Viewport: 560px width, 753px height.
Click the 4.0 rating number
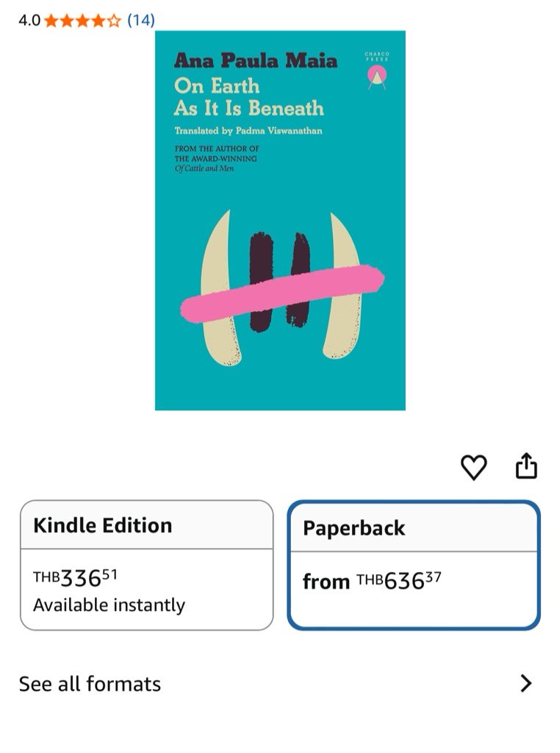pos(29,21)
